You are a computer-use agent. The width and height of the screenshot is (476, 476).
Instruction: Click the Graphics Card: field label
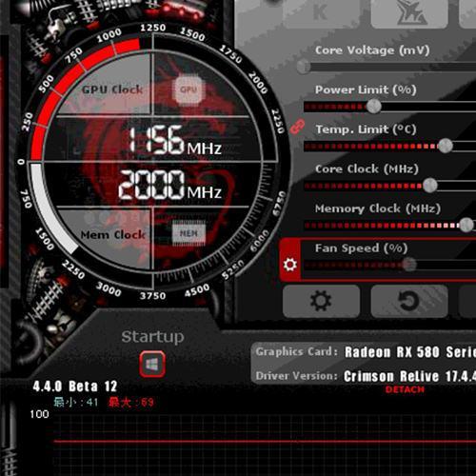pos(297,351)
